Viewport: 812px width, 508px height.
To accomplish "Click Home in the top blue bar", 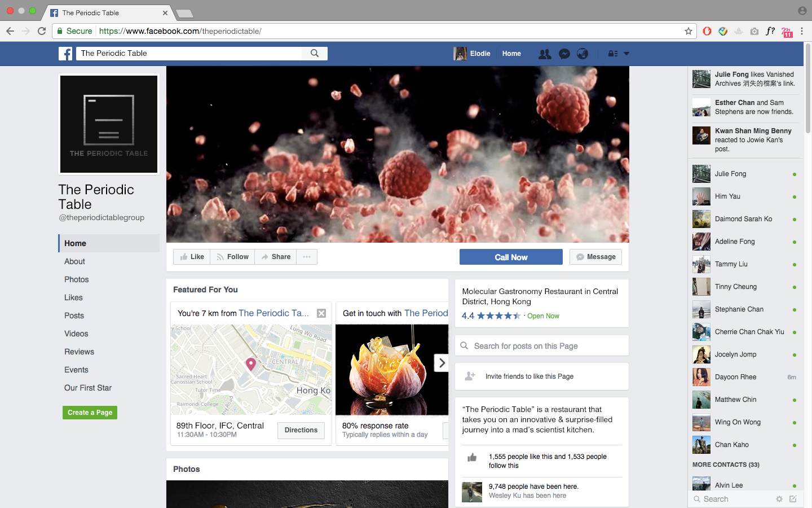I will point(511,54).
